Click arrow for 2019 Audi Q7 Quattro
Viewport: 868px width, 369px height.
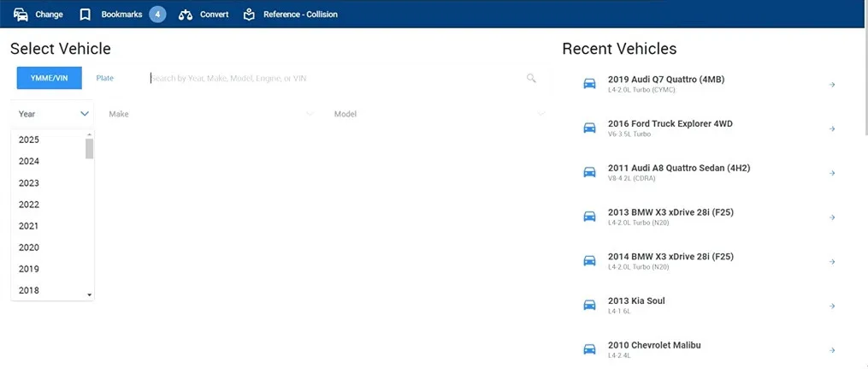tap(831, 85)
